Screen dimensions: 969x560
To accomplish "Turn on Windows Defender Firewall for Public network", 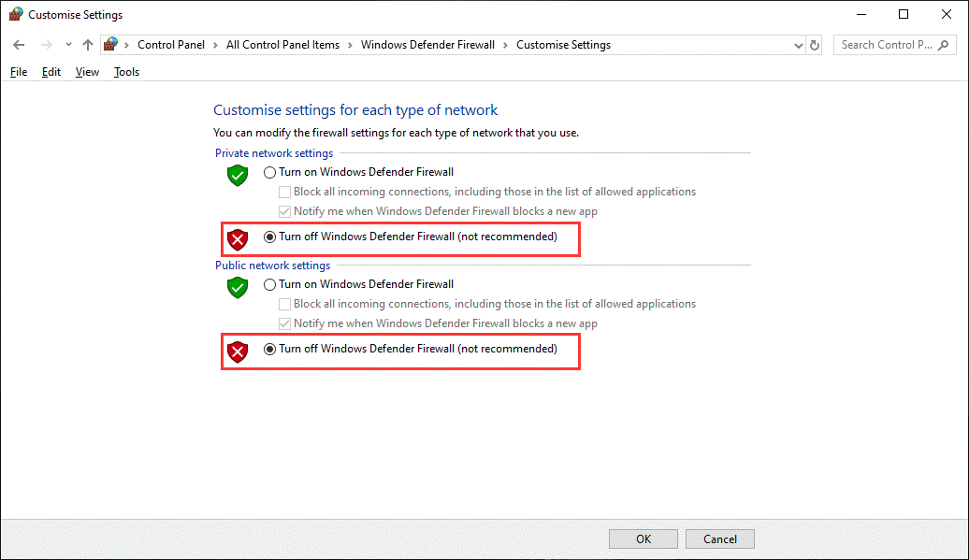I will click(270, 284).
